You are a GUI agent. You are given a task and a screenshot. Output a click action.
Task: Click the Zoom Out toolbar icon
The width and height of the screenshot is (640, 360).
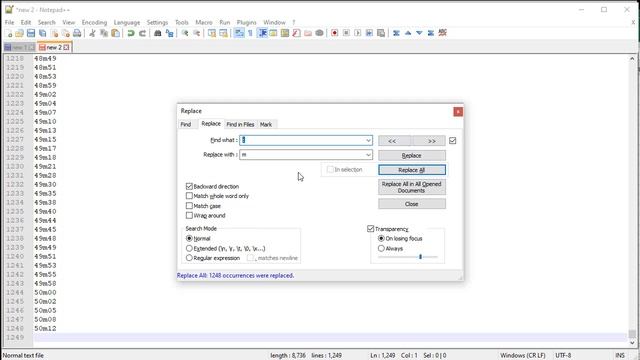[x=196, y=33]
